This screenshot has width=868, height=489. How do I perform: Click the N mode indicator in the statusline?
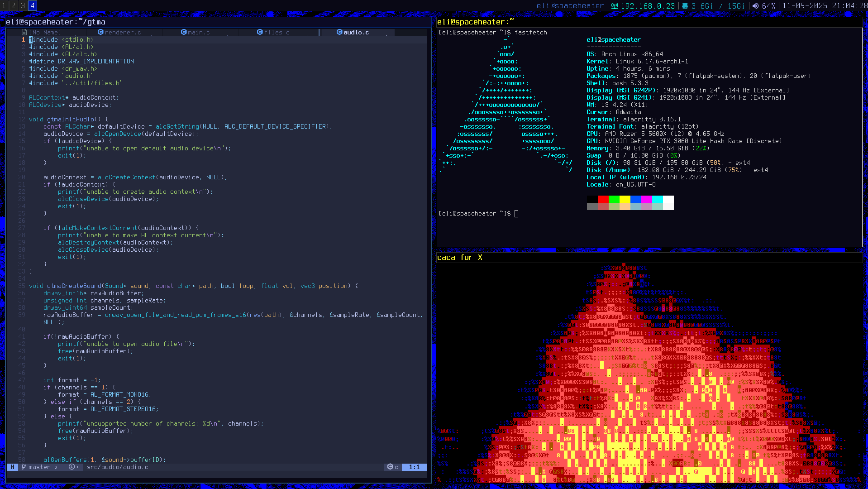click(12, 467)
